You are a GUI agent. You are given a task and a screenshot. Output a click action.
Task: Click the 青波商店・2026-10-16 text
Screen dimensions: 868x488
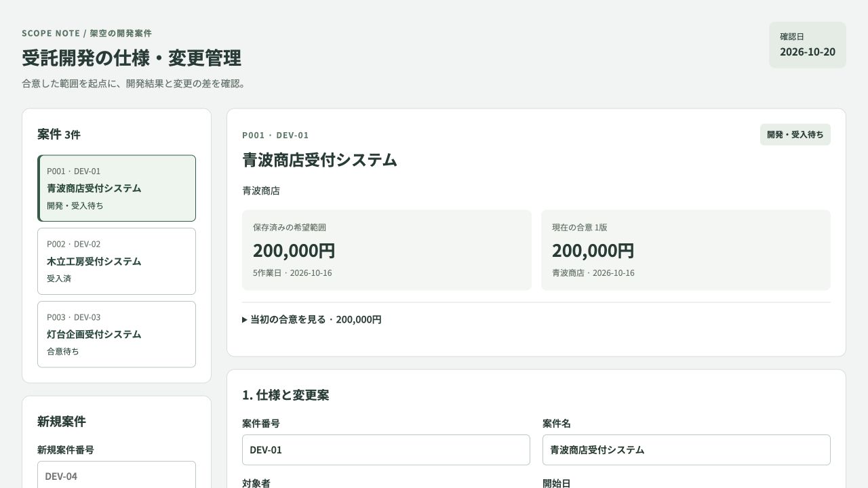[593, 273]
